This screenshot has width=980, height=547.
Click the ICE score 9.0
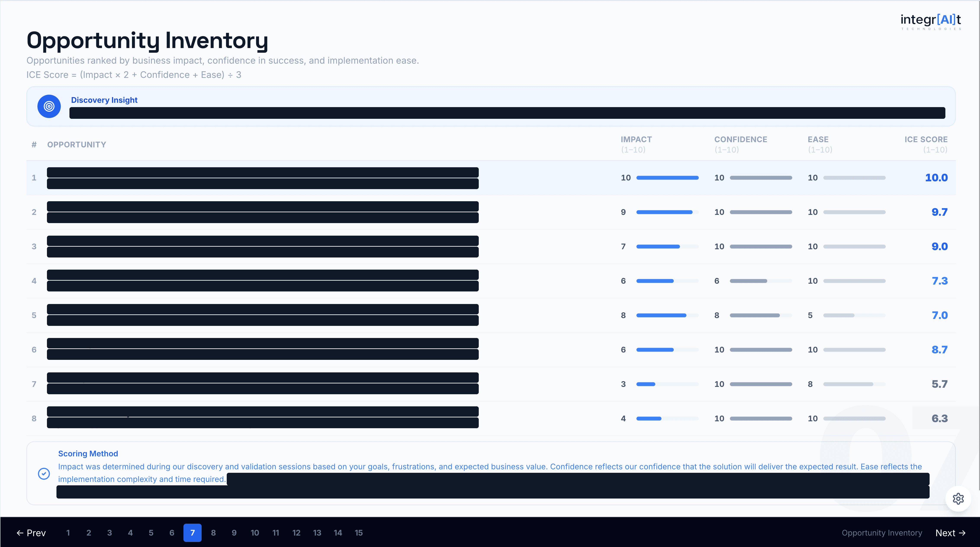pos(939,246)
